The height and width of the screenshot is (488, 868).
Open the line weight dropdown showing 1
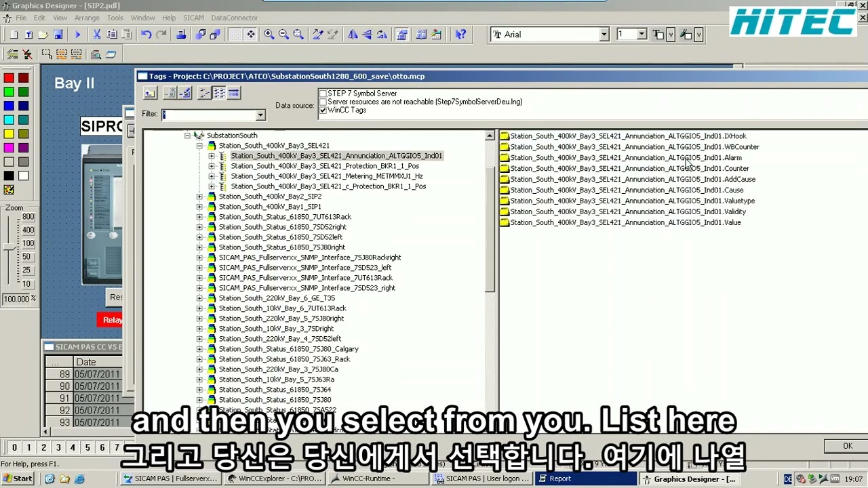[x=642, y=35]
